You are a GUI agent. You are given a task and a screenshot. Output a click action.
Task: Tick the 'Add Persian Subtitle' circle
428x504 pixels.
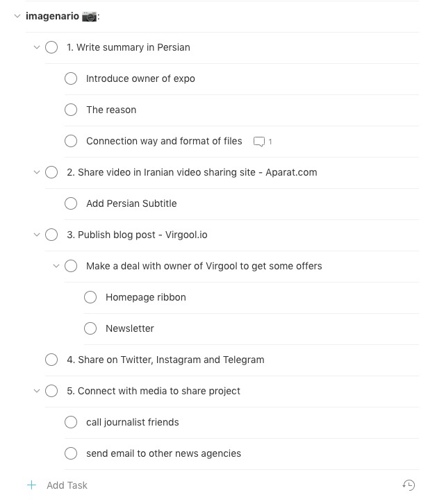71,203
